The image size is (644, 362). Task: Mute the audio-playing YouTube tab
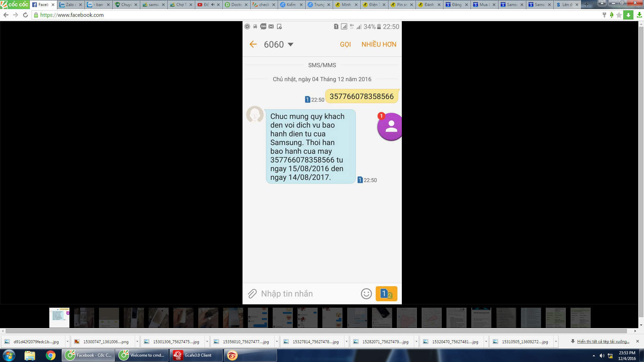click(x=213, y=5)
